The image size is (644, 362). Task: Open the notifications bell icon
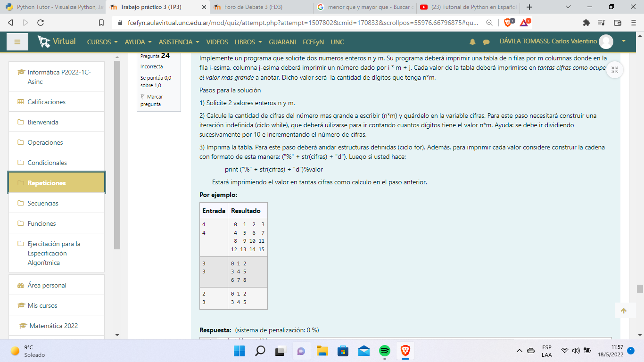click(x=472, y=42)
